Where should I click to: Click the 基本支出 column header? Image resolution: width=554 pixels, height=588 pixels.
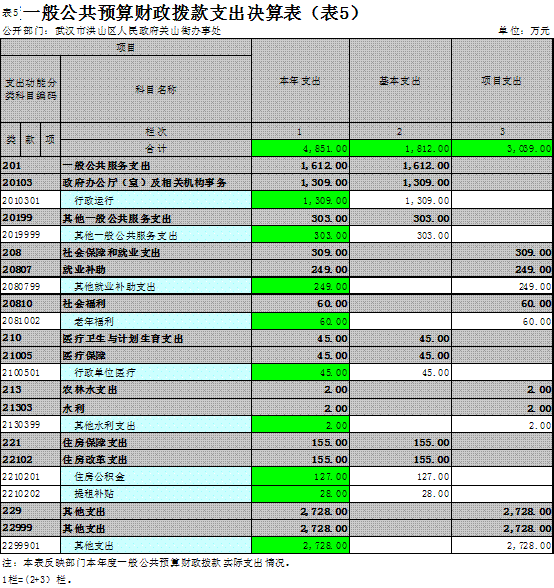400,81
